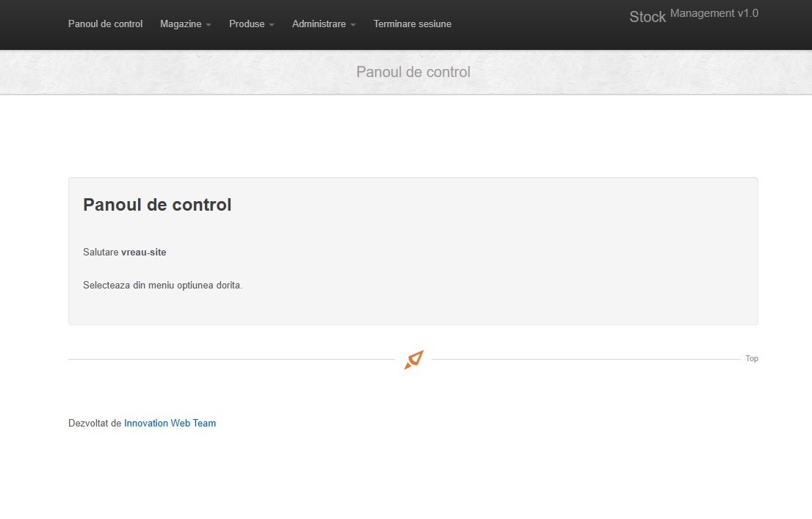
Task: Click the Dezvoltat de footer text
Action: [95, 424]
